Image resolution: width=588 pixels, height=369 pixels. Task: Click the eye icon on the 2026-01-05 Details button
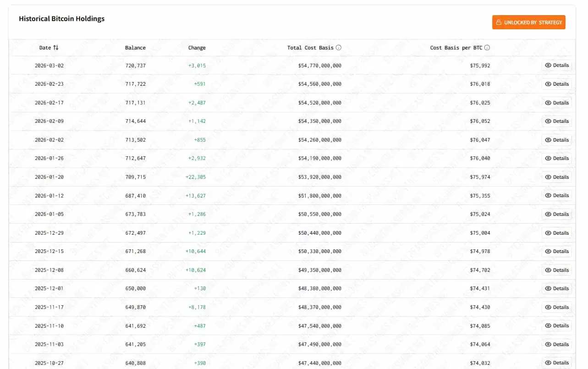[547, 214]
